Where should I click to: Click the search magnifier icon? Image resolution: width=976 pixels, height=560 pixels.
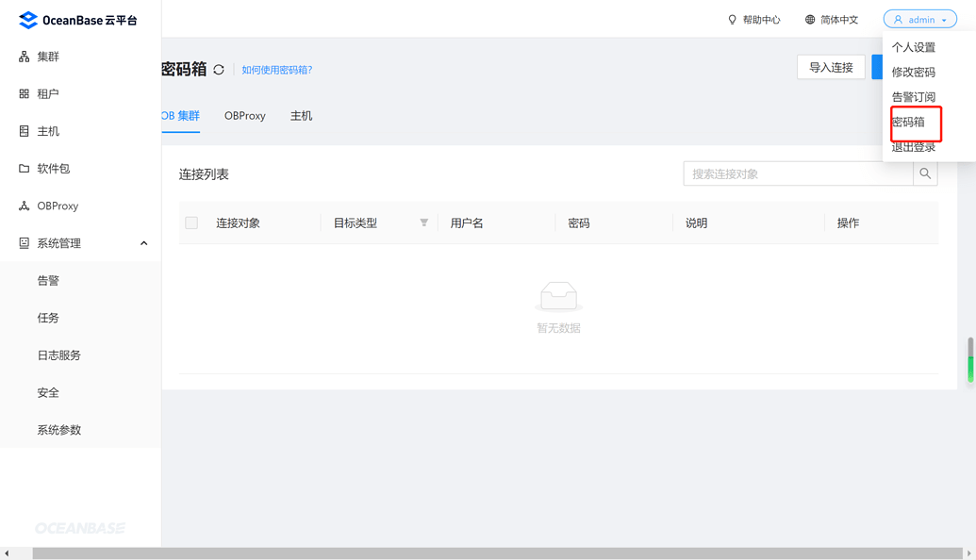point(925,173)
